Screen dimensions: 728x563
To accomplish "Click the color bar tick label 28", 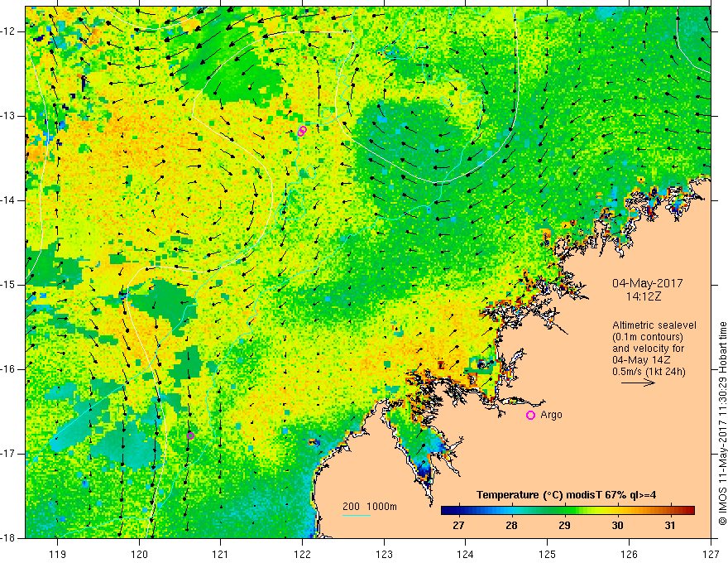I will click(511, 526).
